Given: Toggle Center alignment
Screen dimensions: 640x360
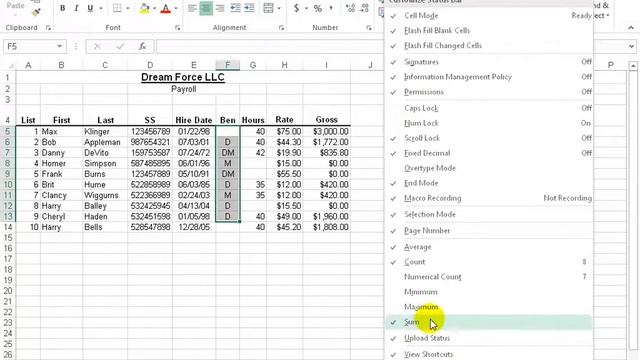Looking at the screenshot, I should [x=206, y=8].
